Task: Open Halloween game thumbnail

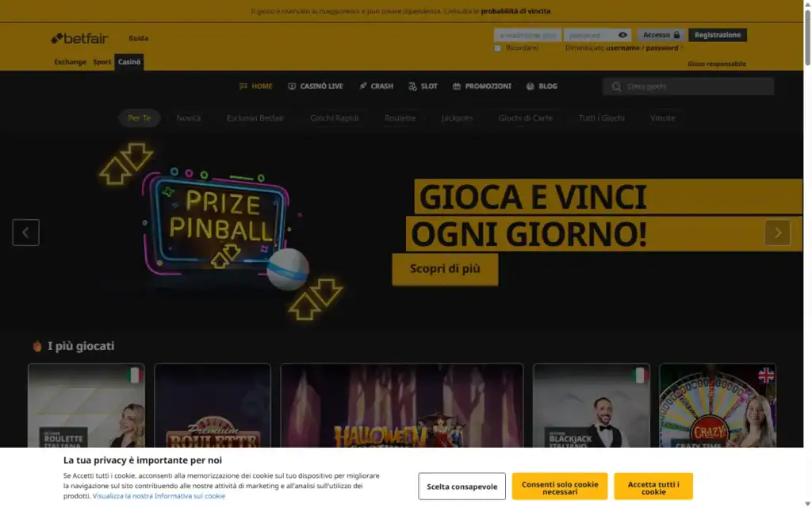Action: point(402,406)
